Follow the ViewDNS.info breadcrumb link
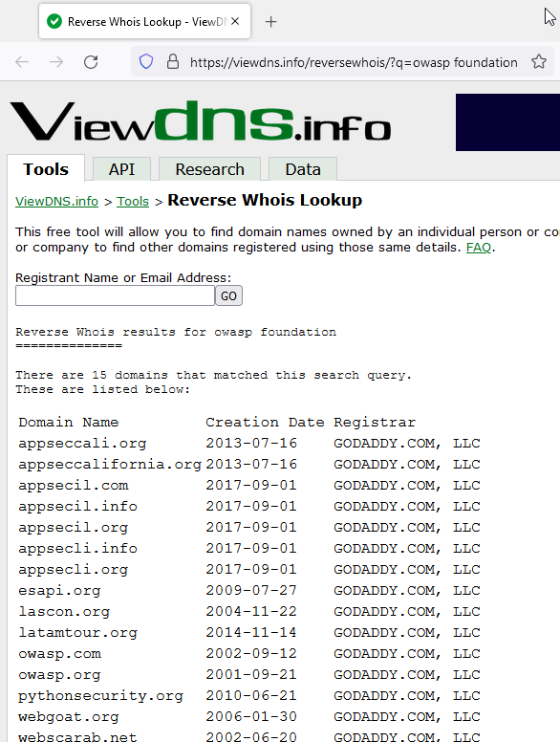Viewport: 560px width, 742px height. (56, 201)
